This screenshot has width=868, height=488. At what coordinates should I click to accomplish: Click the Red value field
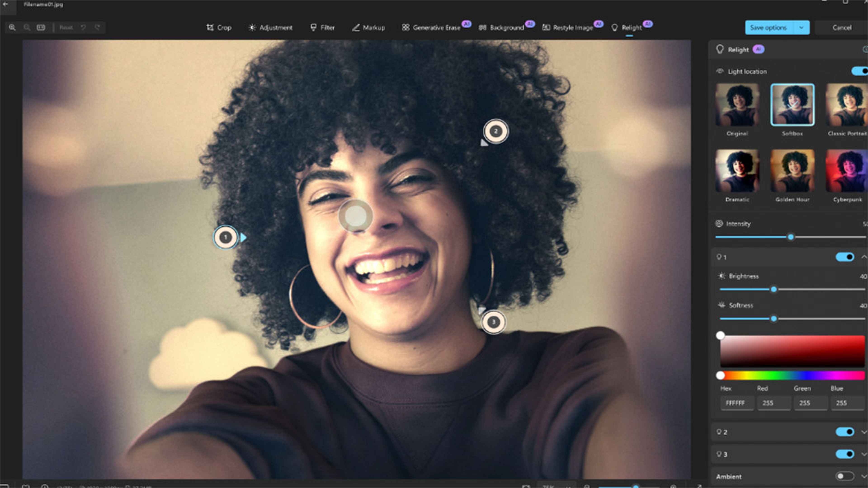pyautogui.click(x=774, y=403)
